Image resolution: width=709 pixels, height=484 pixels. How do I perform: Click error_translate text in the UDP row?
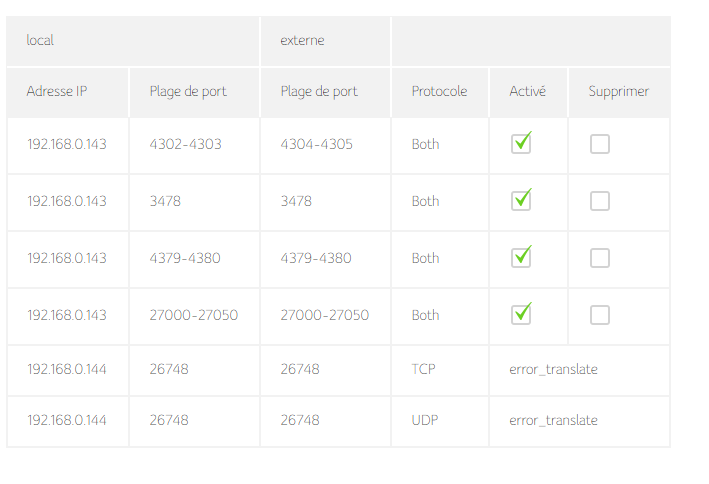click(x=553, y=420)
